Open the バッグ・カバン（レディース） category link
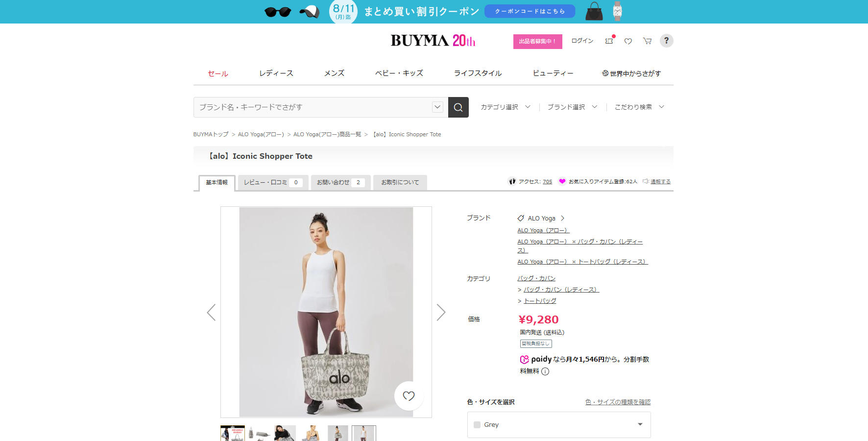The image size is (868, 441). tap(561, 290)
